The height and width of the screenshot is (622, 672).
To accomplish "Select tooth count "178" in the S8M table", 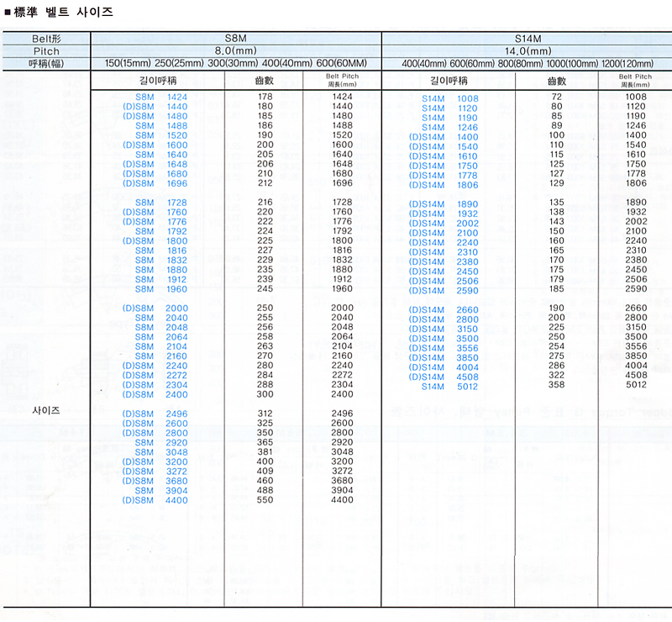I will pos(265,97).
